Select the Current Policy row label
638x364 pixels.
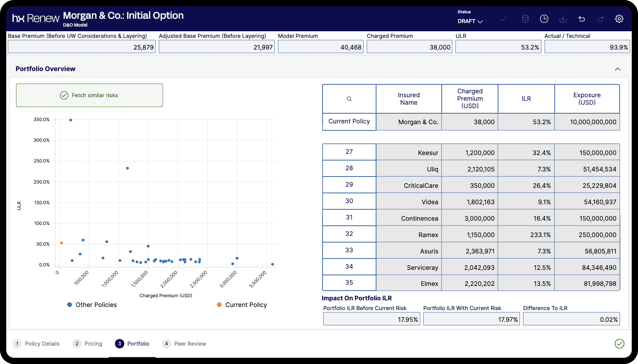[349, 121]
